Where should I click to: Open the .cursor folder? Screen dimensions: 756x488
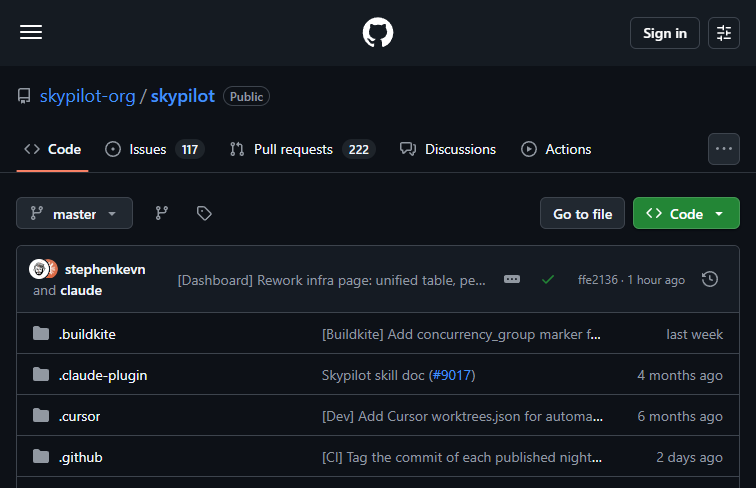coord(80,416)
